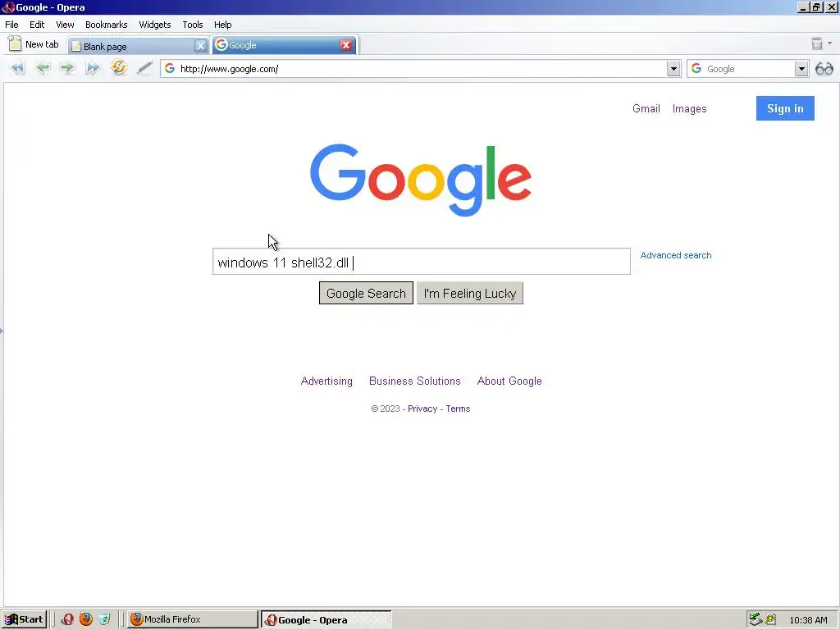
Task: Launch Firefox from the quick launch icon
Action: [x=85, y=619]
